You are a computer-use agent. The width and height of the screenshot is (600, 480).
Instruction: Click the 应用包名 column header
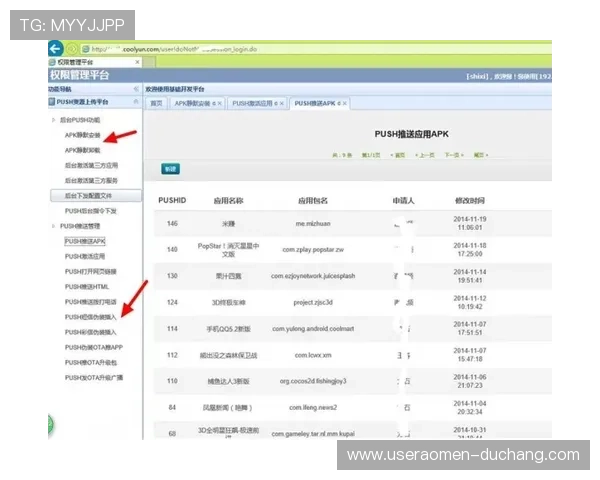[313, 201]
